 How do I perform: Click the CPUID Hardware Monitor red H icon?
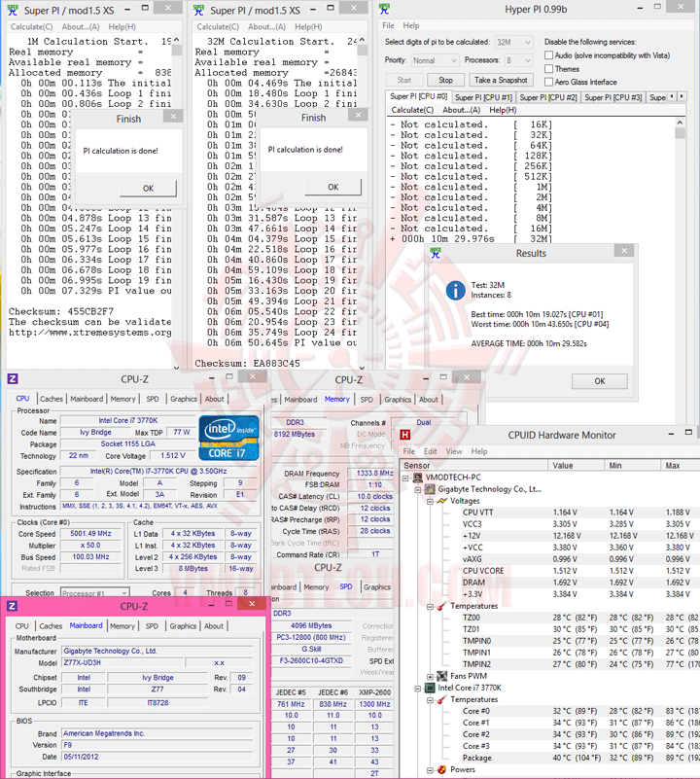point(405,435)
